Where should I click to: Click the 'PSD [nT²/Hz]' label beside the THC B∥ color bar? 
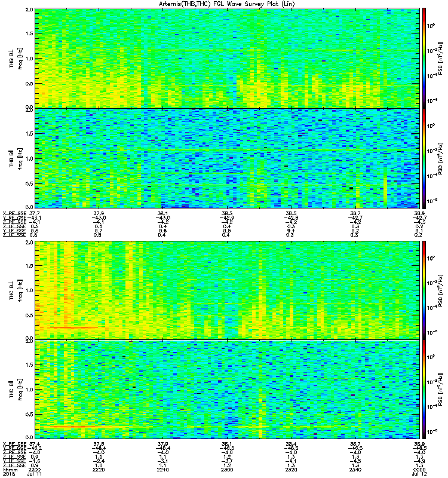tap(440, 390)
